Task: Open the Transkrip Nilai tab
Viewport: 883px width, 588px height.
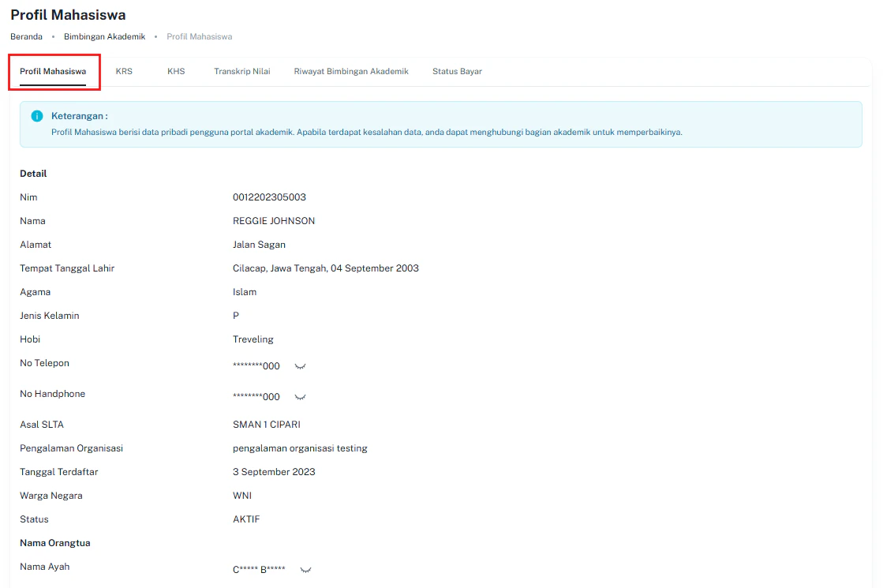Action: 242,72
